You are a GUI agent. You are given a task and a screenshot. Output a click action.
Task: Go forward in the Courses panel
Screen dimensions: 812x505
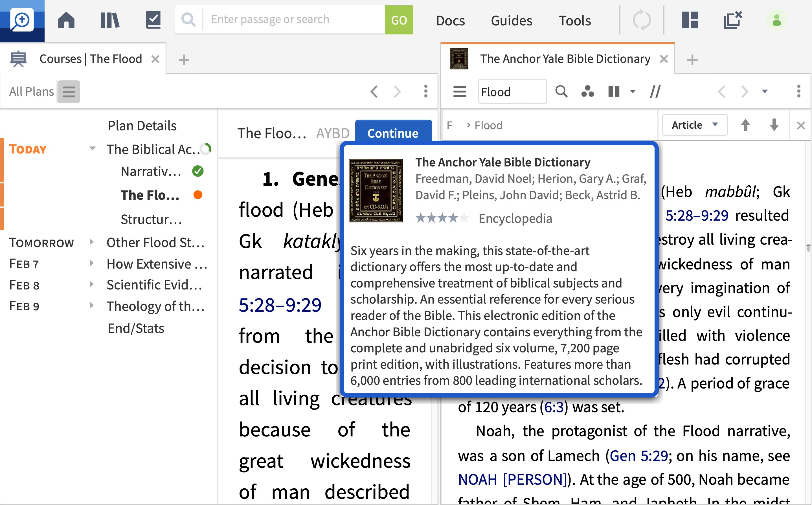[397, 91]
